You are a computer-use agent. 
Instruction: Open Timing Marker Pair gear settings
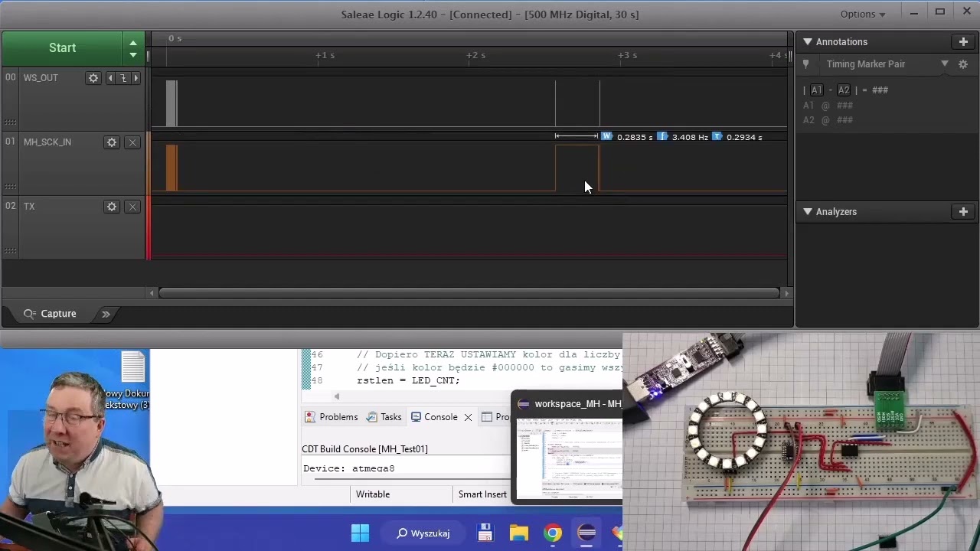click(x=963, y=64)
